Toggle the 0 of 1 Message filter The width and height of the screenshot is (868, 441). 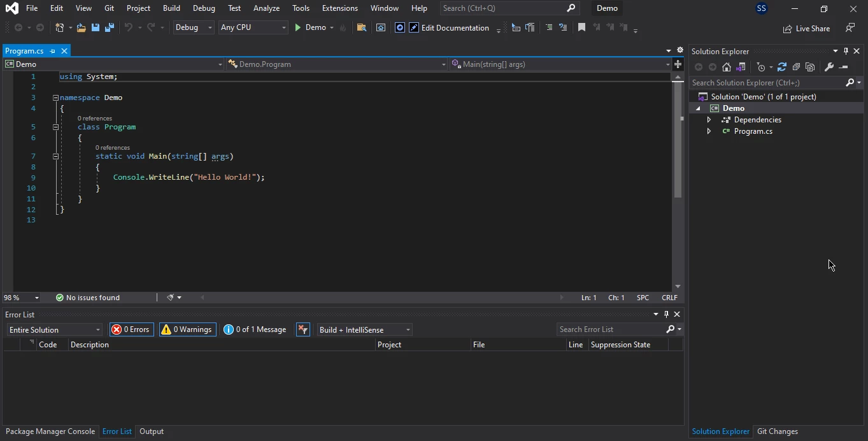(x=255, y=329)
